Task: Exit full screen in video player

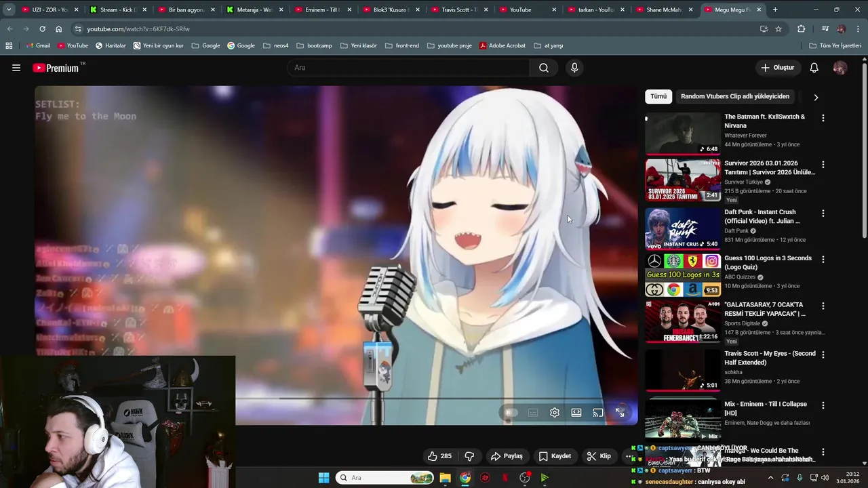Action: [620, 412]
